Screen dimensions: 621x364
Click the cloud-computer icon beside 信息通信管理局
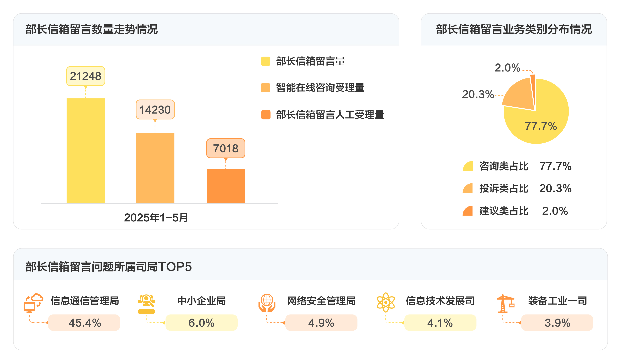33,303
